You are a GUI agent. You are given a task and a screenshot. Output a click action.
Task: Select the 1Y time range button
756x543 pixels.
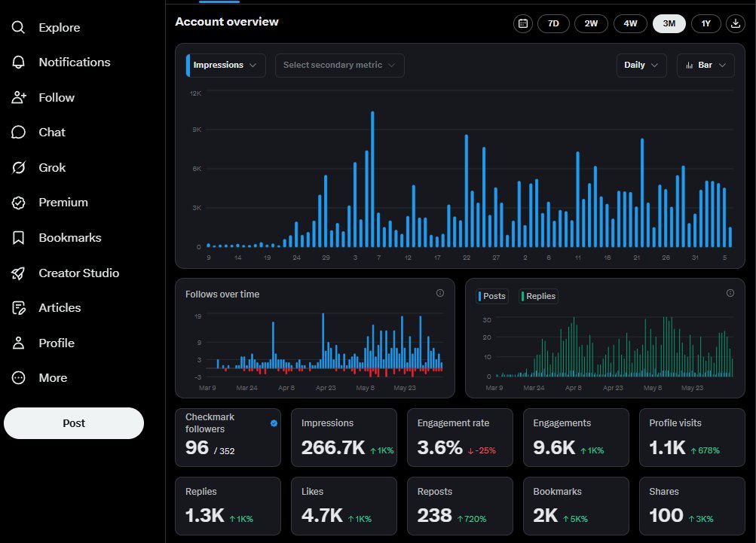pyautogui.click(x=705, y=23)
